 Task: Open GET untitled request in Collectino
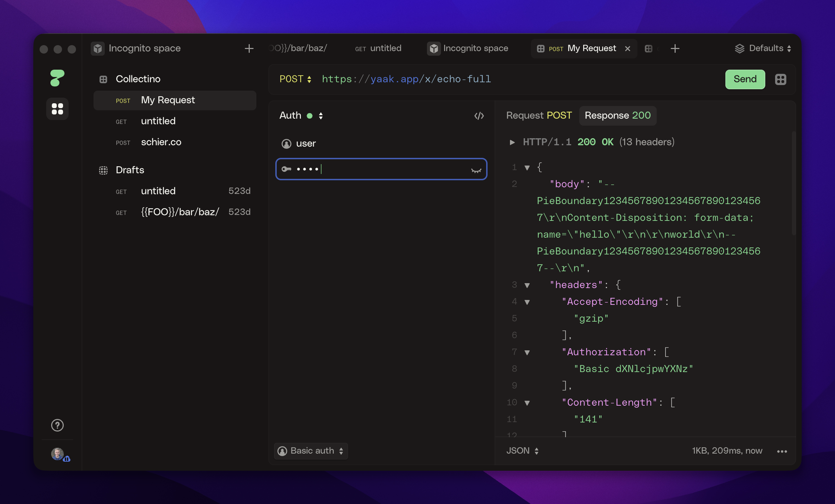(175, 121)
